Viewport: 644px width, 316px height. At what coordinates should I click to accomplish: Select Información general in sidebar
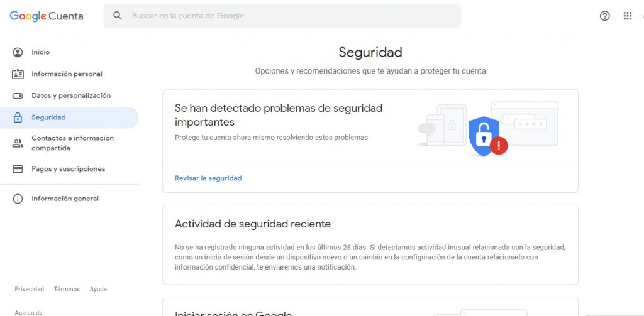(65, 199)
